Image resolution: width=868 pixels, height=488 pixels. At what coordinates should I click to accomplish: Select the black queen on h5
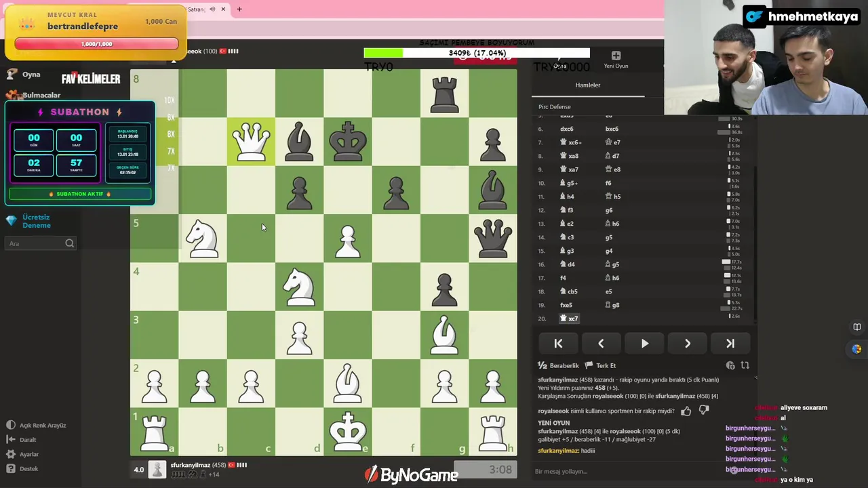click(x=493, y=239)
